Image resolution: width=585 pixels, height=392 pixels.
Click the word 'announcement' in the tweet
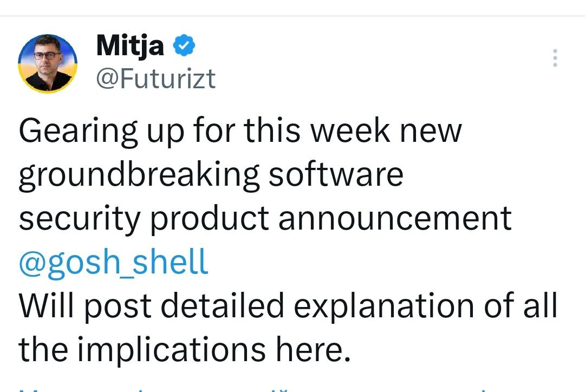click(395, 219)
